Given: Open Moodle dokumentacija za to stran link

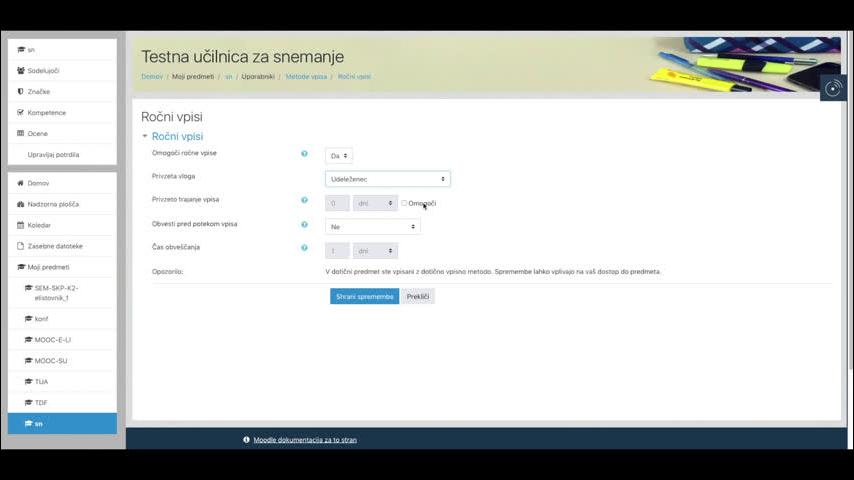Looking at the screenshot, I should pos(304,440).
